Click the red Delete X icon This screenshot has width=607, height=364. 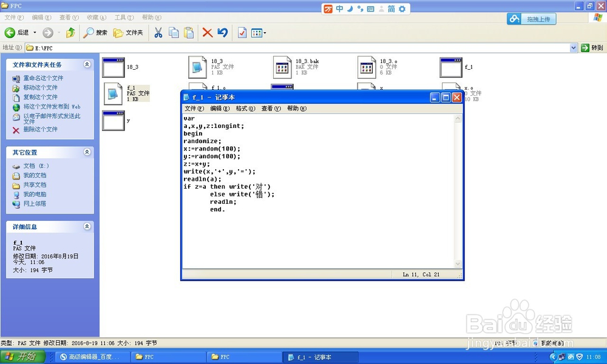coord(208,33)
